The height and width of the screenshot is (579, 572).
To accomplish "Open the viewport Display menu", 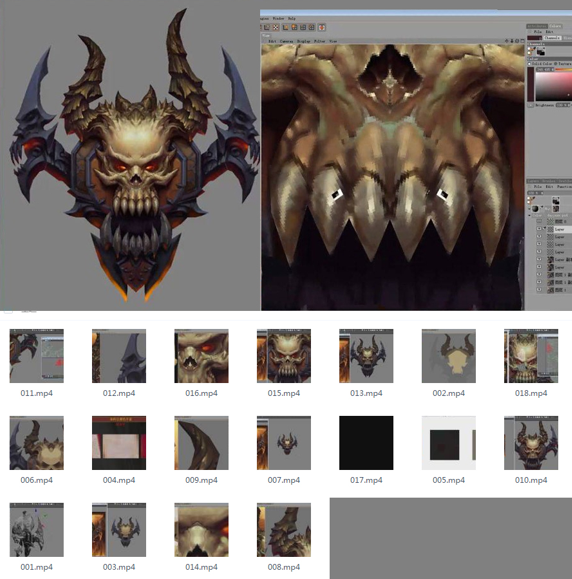I will pos(304,41).
